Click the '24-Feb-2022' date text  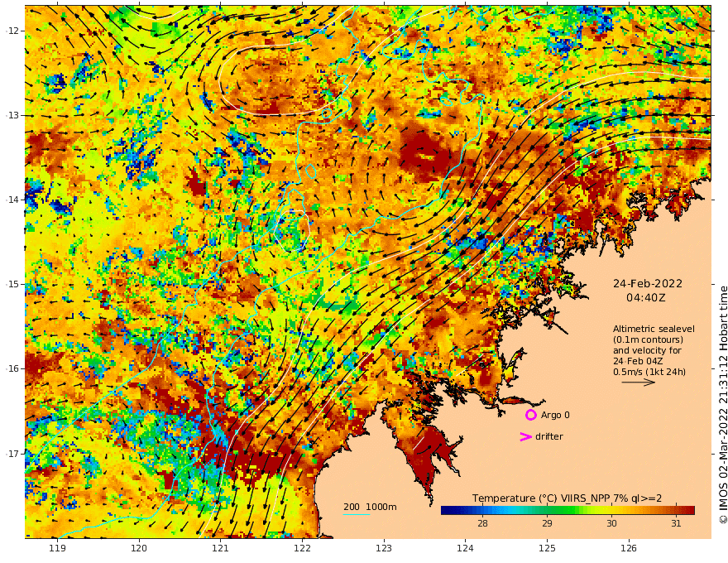click(648, 283)
